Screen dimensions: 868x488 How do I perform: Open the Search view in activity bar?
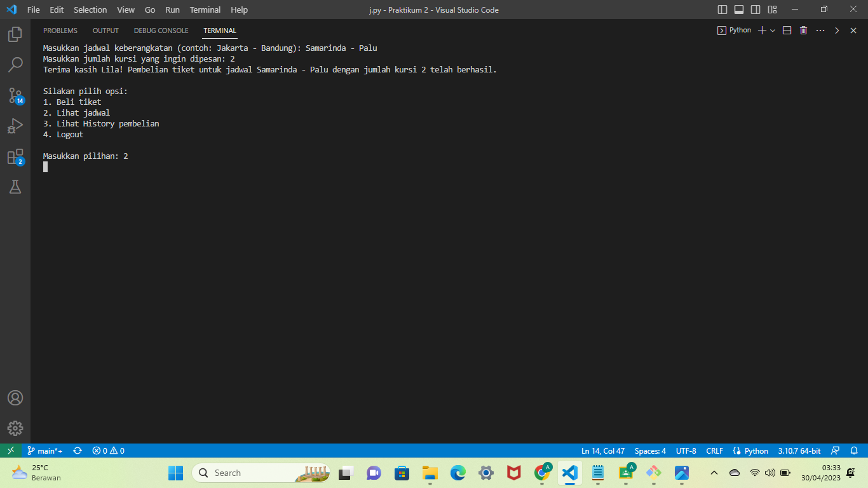pyautogui.click(x=15, y=65)
